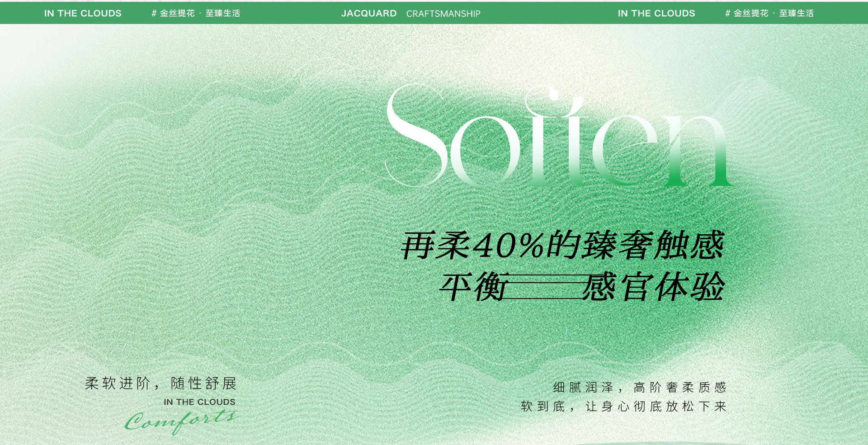Click the green top banner strip
The image size is (868, 445).
click(x=434, y=13)
